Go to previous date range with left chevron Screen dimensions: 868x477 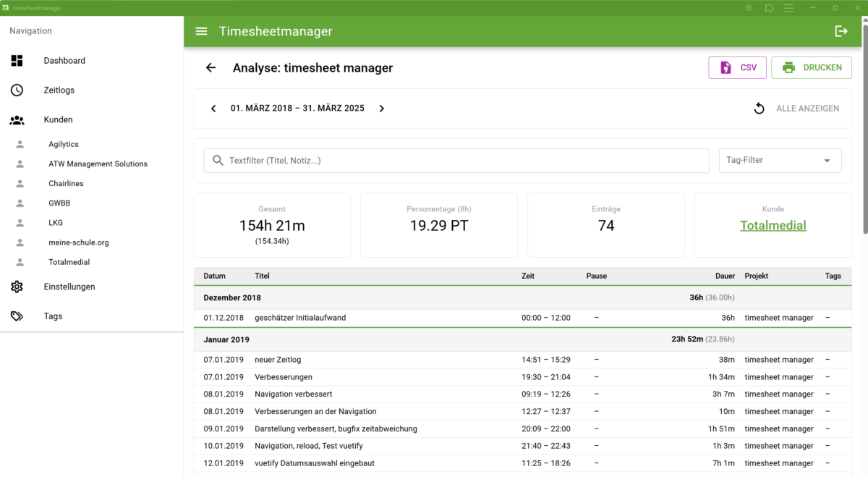[x=213, y=109]
